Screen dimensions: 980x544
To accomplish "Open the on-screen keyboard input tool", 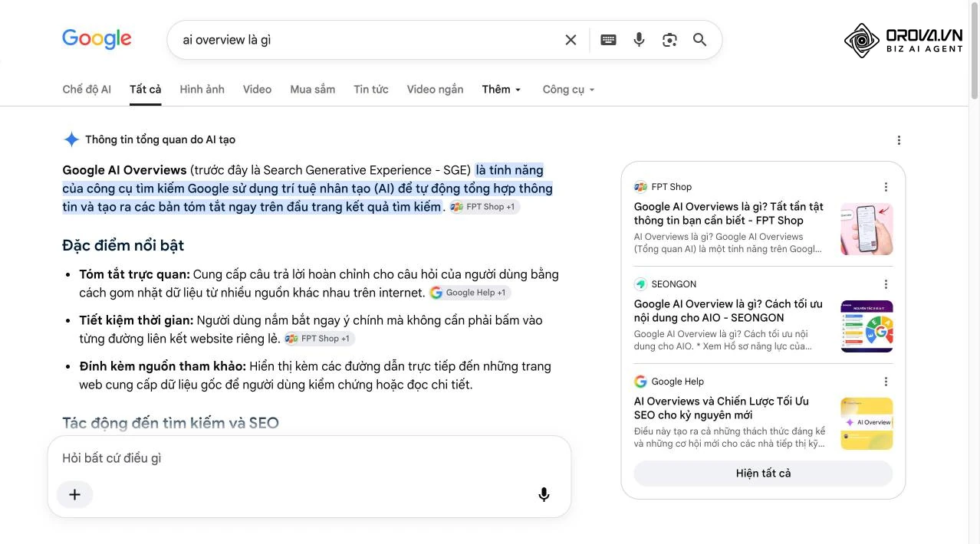I will point(608,40).
